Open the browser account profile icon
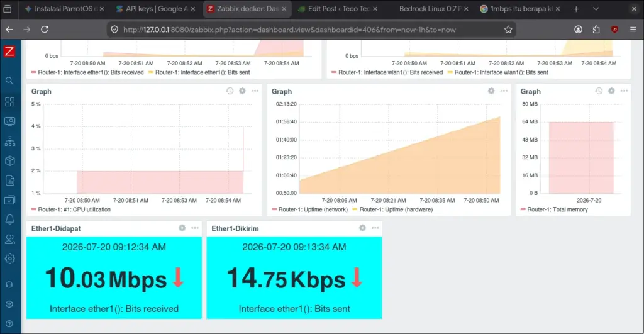 [579, 30]
